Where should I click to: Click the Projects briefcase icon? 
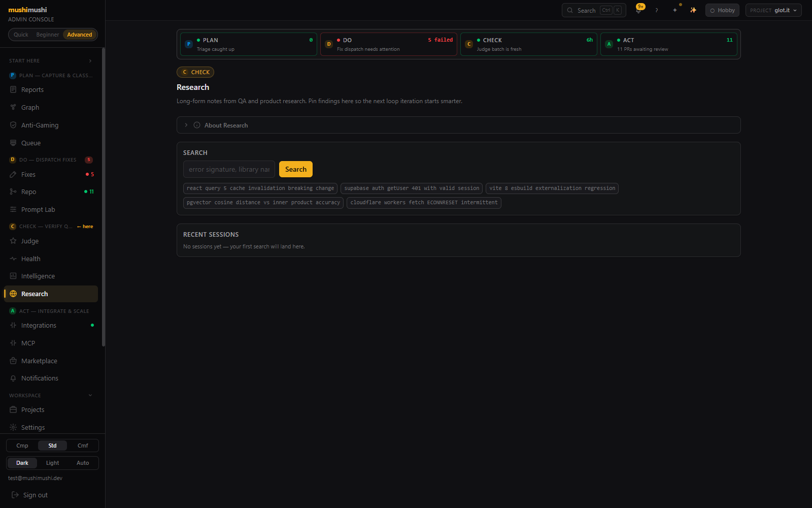tap(13, 409)
